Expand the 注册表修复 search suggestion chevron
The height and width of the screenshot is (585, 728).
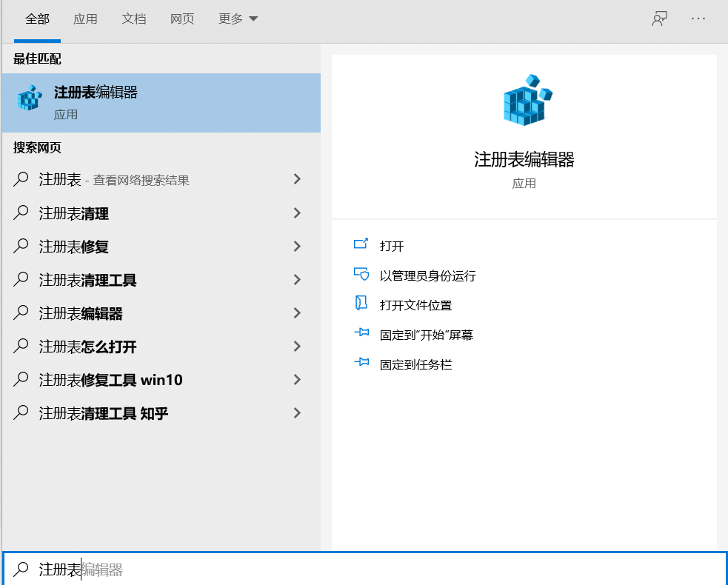point(297,247)
